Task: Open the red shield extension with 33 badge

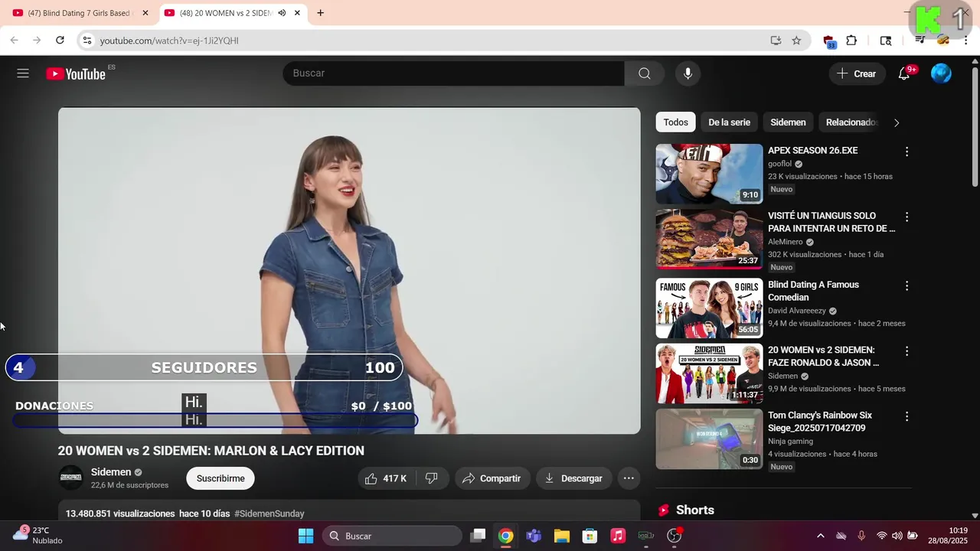Action: click(828, 41)
